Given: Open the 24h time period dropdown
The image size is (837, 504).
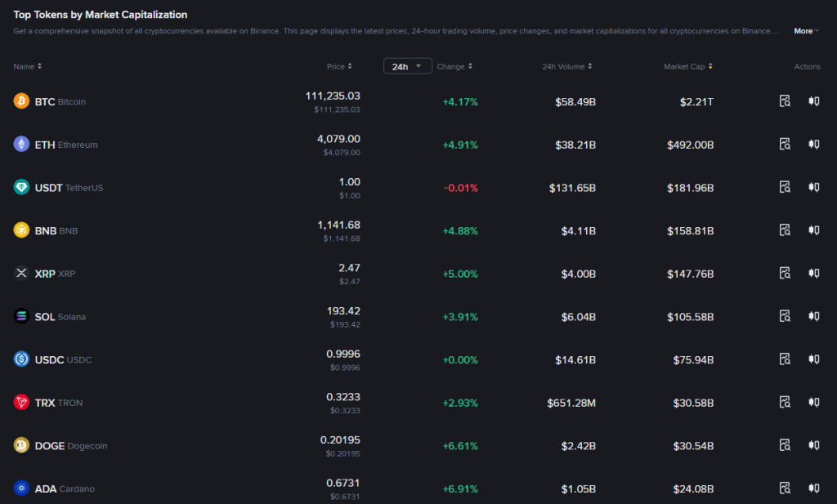Looking at the screenshot, I should click(407, 66).
